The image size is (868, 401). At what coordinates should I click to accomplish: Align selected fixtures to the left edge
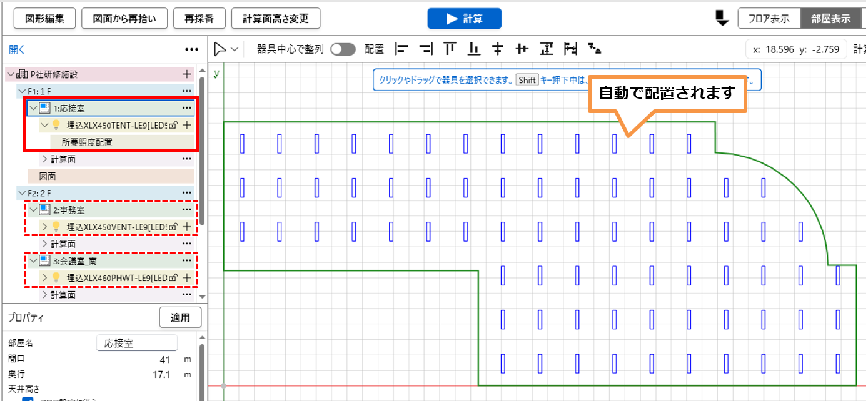(401, 49)
